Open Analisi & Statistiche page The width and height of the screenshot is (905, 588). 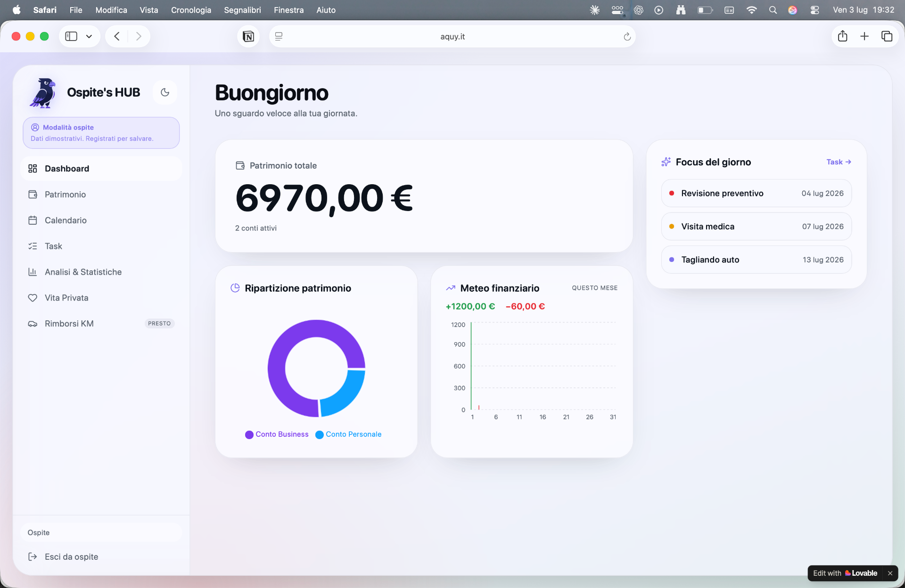click(x=101, y=272)
